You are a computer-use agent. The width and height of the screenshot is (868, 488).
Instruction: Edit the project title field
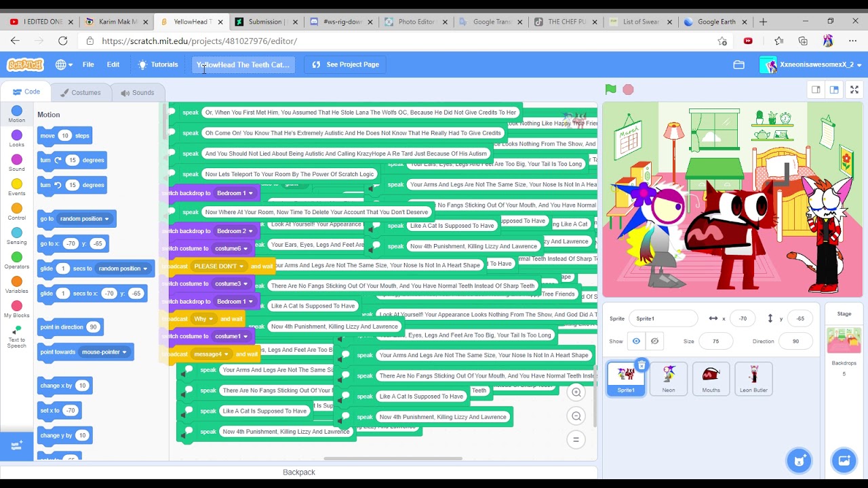(243, 65)
